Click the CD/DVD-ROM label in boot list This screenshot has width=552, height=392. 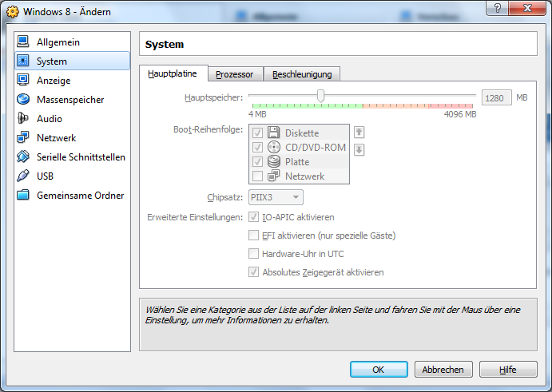click(316, 148)
